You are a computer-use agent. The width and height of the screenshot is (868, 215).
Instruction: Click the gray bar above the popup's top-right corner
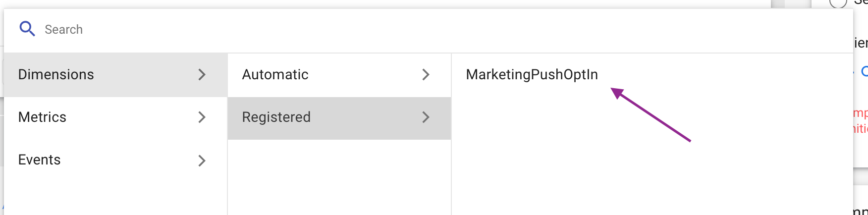point(791,4)
